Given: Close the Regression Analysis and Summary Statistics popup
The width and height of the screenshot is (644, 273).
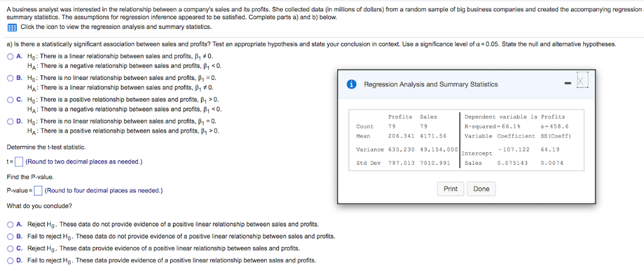Looking at the screenshot, I should (x=582, y=84).
